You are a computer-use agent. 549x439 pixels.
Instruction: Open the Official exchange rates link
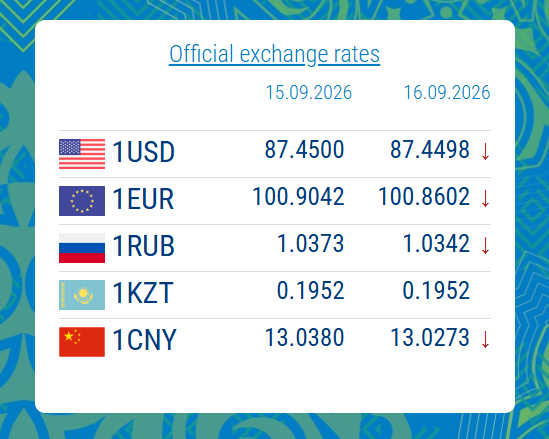click(274, 54)
